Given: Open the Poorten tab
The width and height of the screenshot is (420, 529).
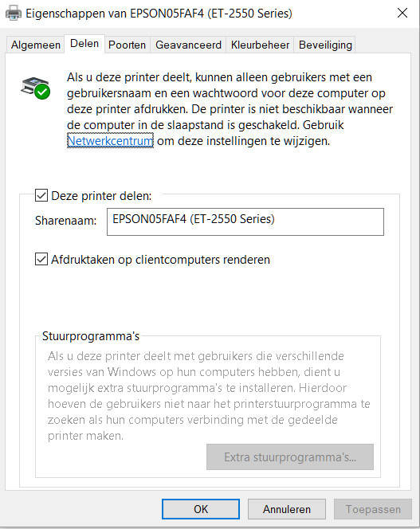Looking at the screenshot, I should (x=127, y=45).
